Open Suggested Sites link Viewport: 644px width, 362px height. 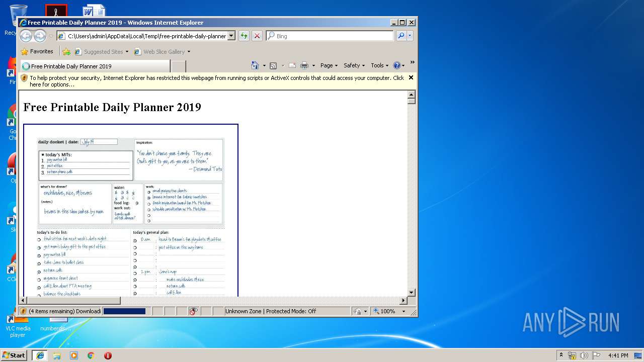[101, 52]
